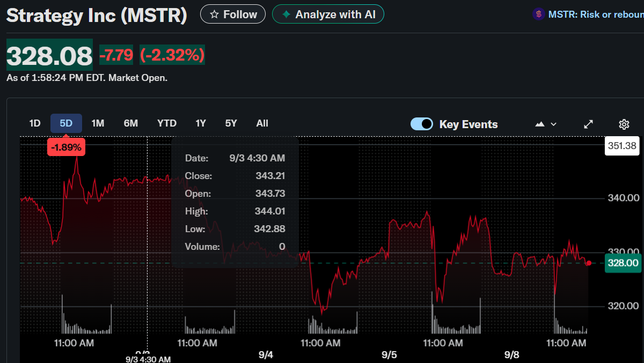Click the MSTR dollar badge icon
This screenshot has width=644, height=363.
coord(538,14)
